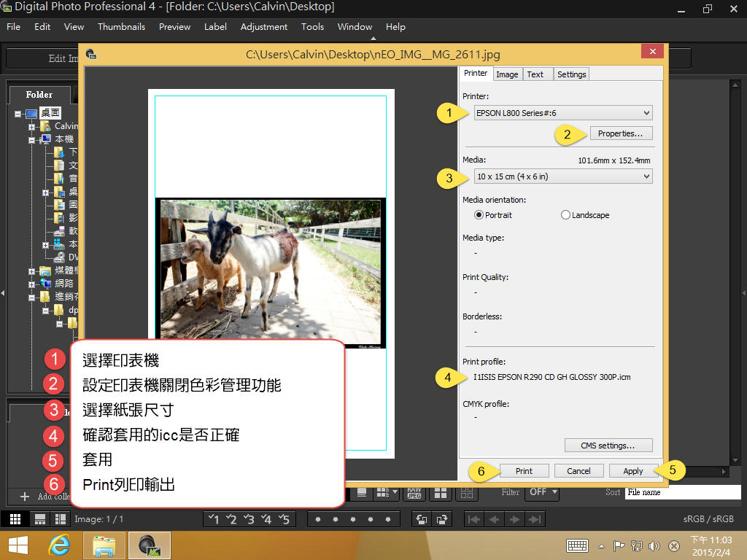
Task: Rotate image right
Action: 442,519
